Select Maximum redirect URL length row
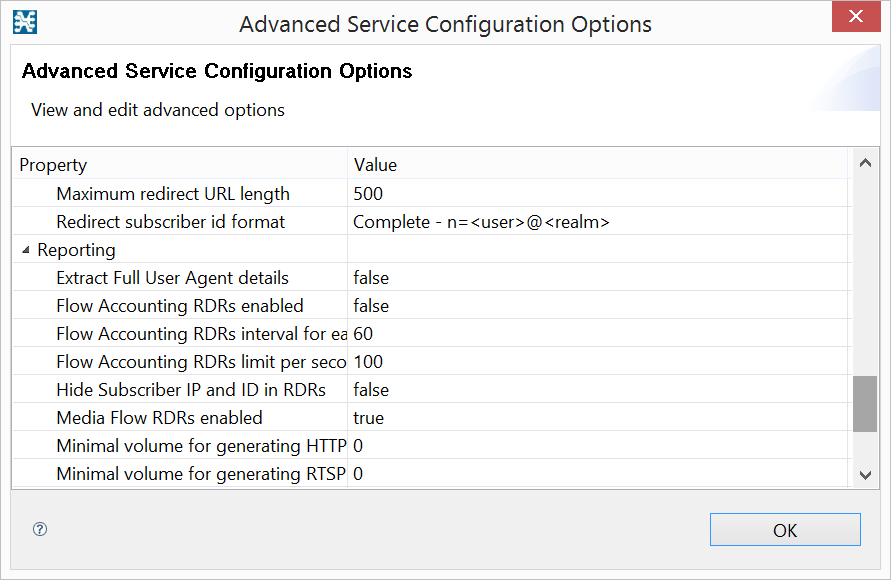 pos(173,194)
